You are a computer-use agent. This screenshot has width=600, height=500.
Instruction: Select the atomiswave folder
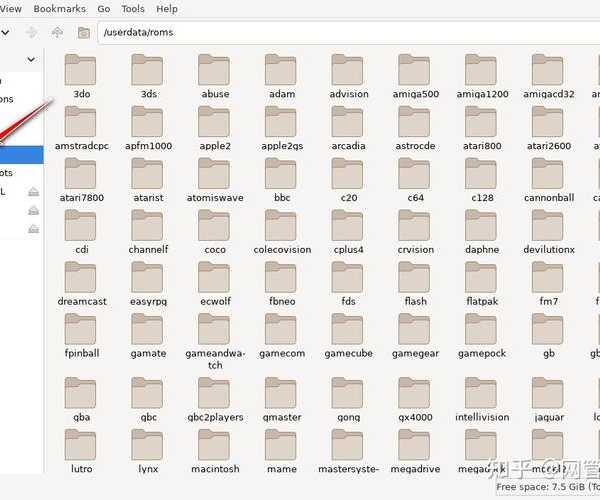pos(215,181)
